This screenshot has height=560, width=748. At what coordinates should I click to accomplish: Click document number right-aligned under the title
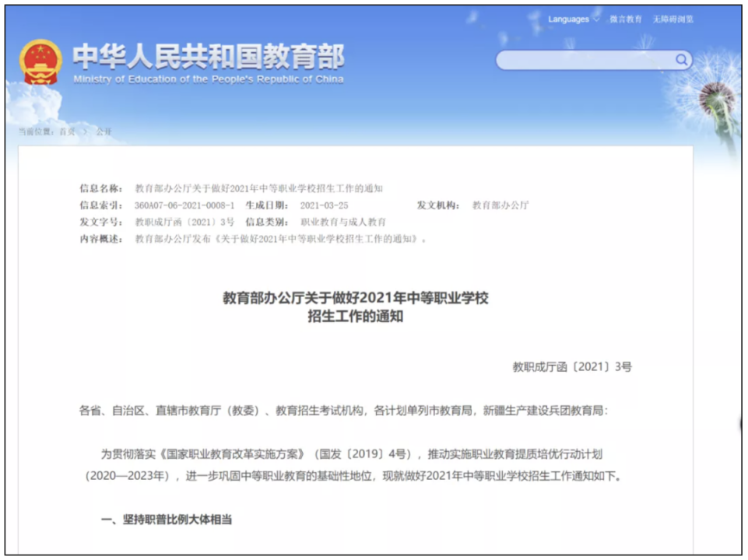coord(572,366)
